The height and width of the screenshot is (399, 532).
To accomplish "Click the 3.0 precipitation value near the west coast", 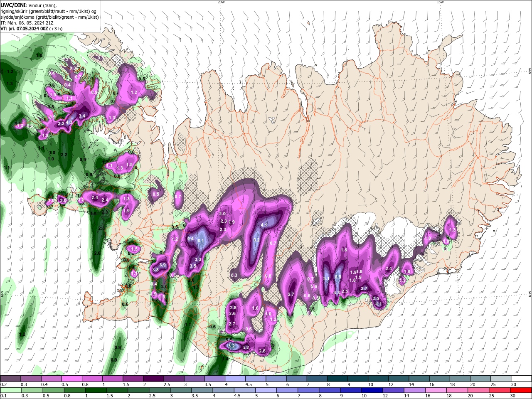I will 63,200.
